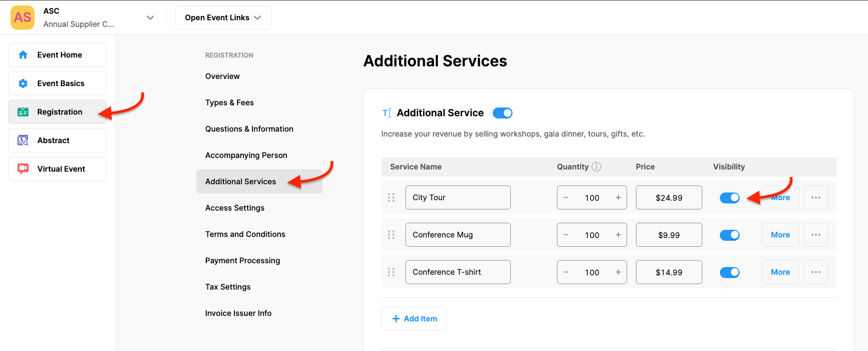The image size is (868, 351).
Task: Click the City Tour price field
Action: pos(668,197)
